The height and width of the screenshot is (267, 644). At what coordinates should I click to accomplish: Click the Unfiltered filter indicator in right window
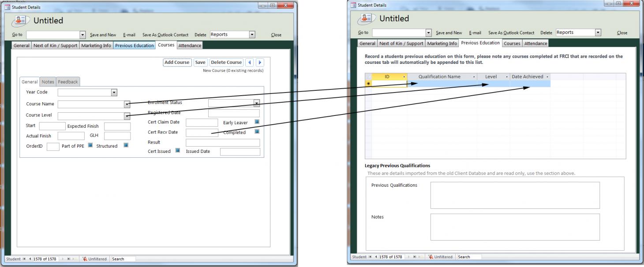[440, 257]
